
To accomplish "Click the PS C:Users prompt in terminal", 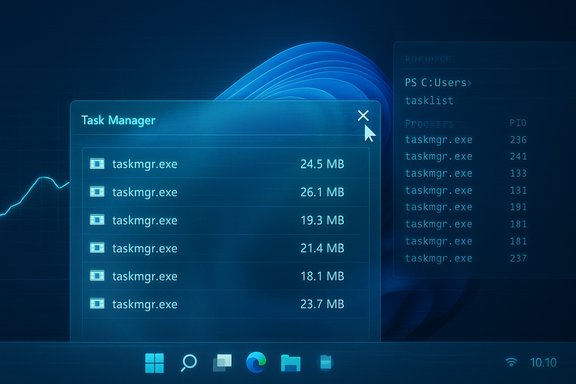I will (x=438, y=83).
